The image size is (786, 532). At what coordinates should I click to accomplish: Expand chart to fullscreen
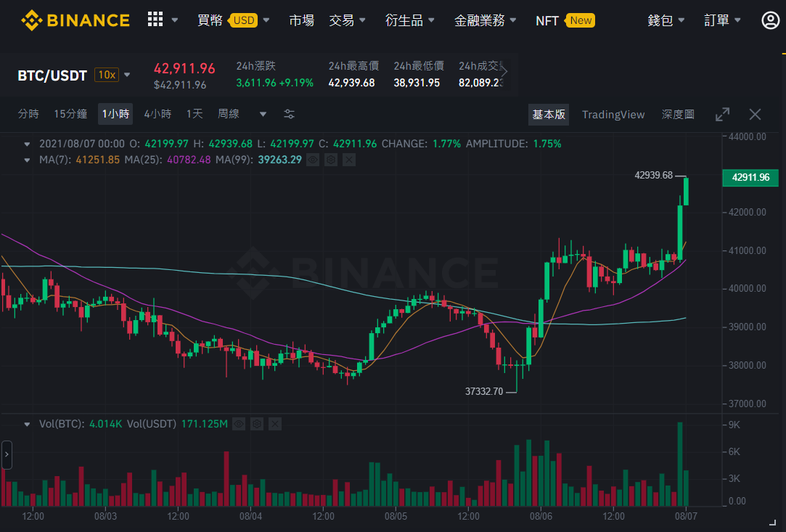pyautogui.click(x=722, y=115)
